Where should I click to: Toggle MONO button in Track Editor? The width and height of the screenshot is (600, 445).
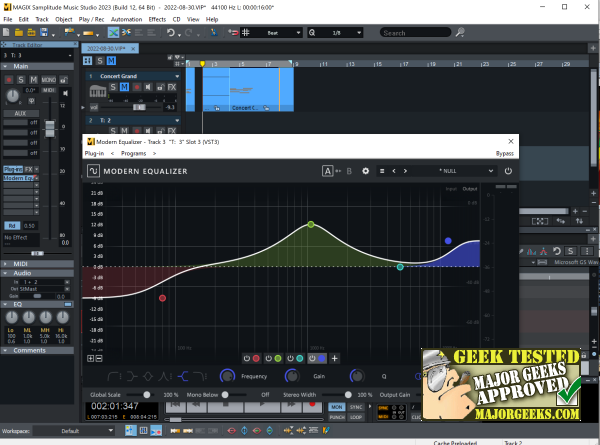[49, 80]
